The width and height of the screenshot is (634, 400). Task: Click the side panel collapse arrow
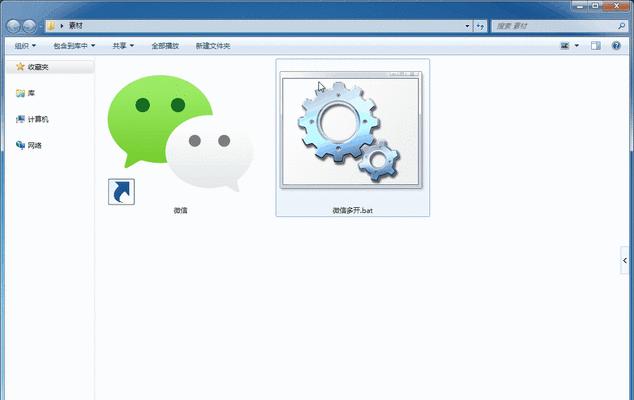pos(625,260)
